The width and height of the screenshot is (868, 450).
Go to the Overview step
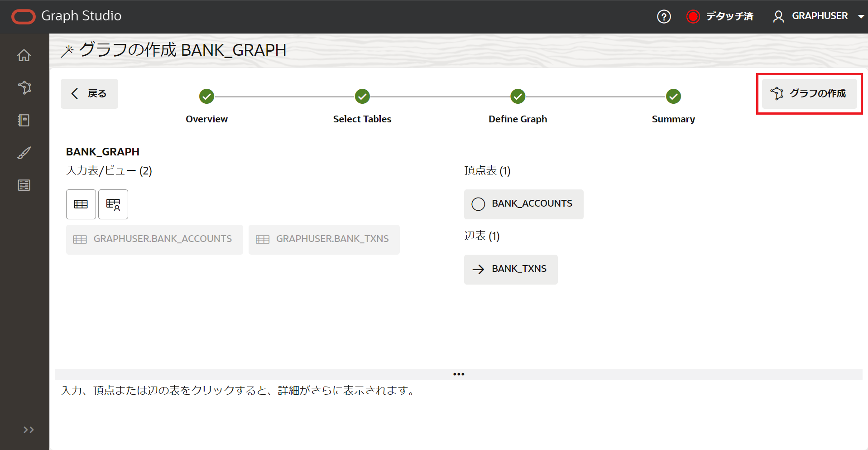click(x=206, y=97)
